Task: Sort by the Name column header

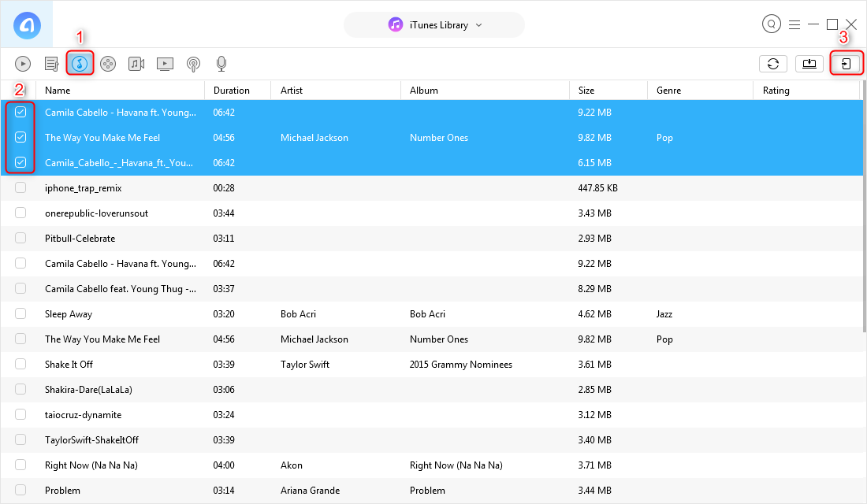Action: pos(120,90)
